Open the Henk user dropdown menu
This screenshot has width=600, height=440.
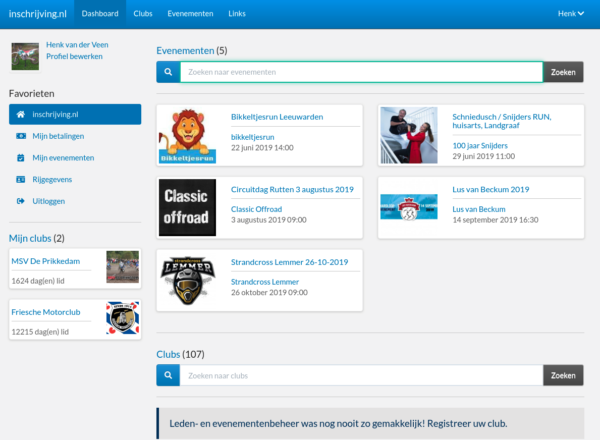(x=570, y=14)
